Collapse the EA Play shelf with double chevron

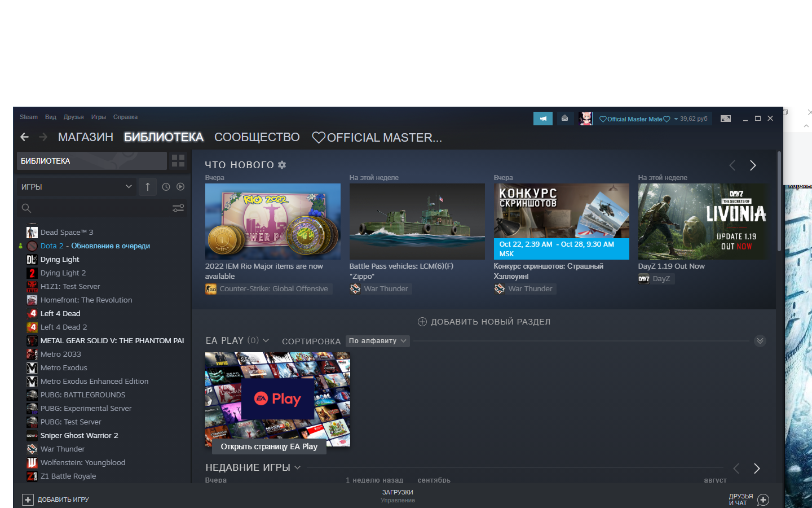760,341
